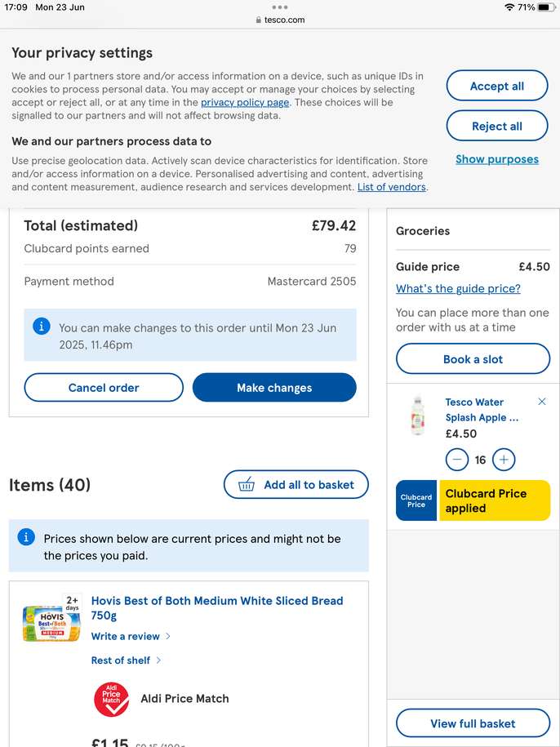Screen dimensions: 560x747
Task: Open the privacy policy page link
Action: pyautogui.click(x=245, y=103)
